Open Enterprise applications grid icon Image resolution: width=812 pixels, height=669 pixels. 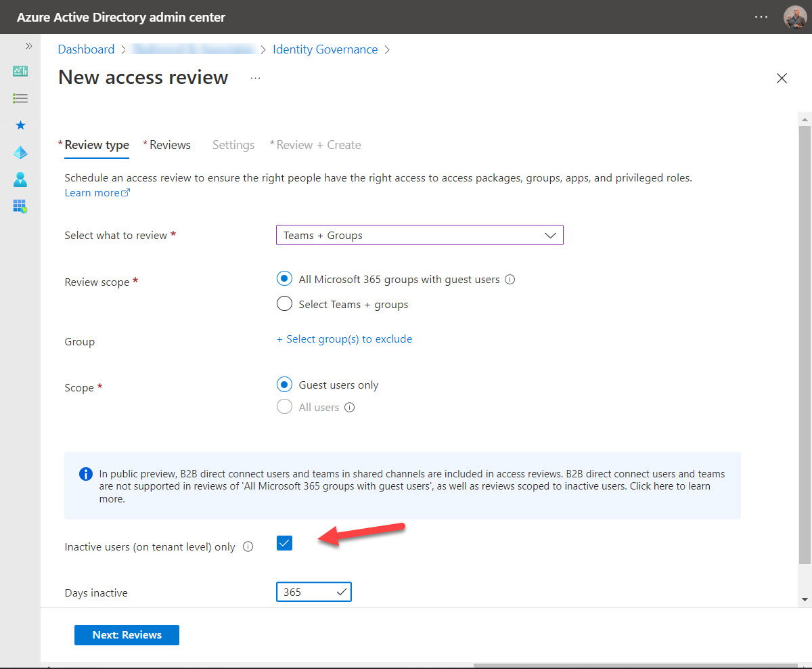click(20, 206)
